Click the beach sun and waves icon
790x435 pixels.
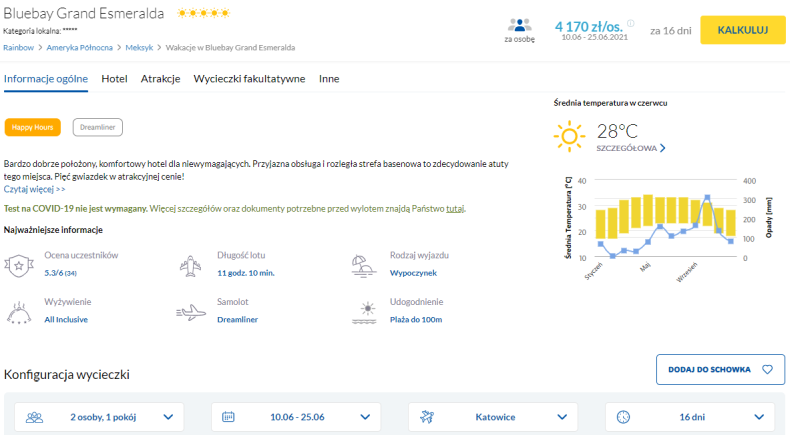[364, 313]
